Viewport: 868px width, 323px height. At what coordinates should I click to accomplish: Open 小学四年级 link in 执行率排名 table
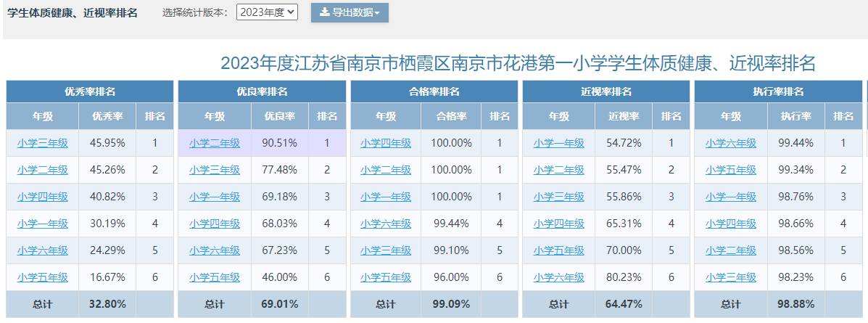point(731,224)
